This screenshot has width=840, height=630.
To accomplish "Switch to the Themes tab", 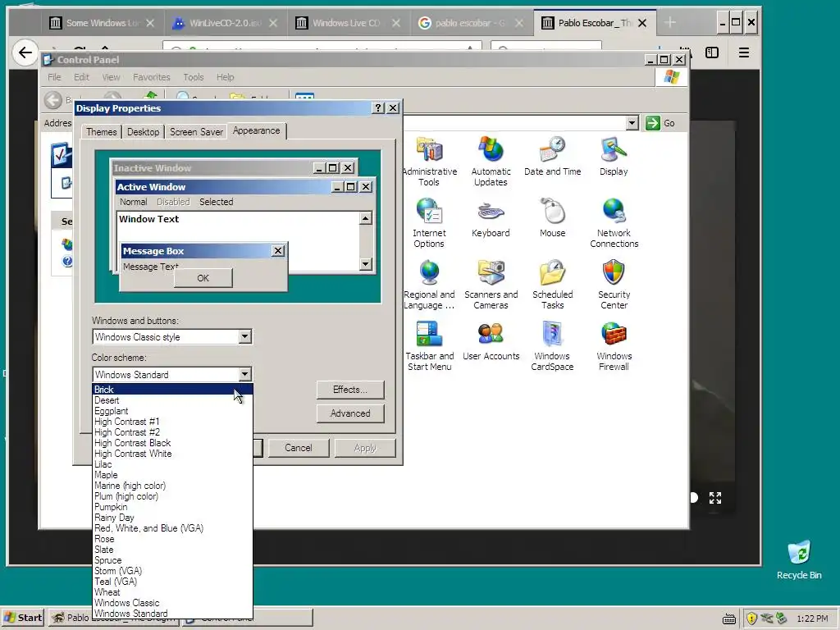I will (101, 132).
